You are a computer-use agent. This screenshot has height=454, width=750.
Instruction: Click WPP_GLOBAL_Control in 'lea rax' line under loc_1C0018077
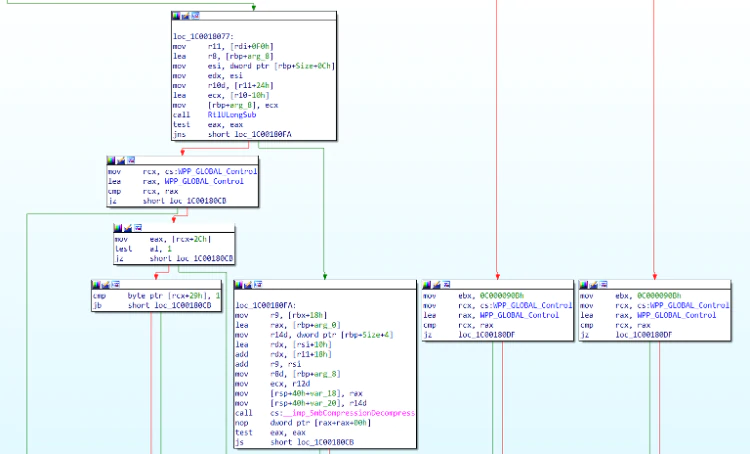point(204,181)
